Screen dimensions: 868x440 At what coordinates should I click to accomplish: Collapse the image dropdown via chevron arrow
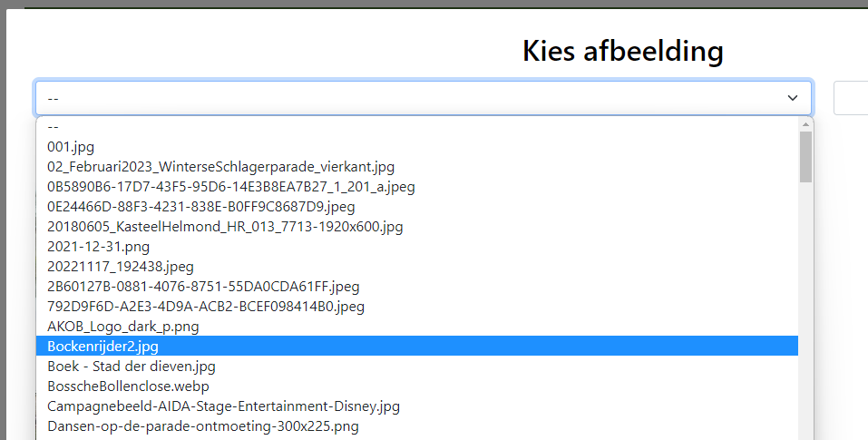click(792, 98)
